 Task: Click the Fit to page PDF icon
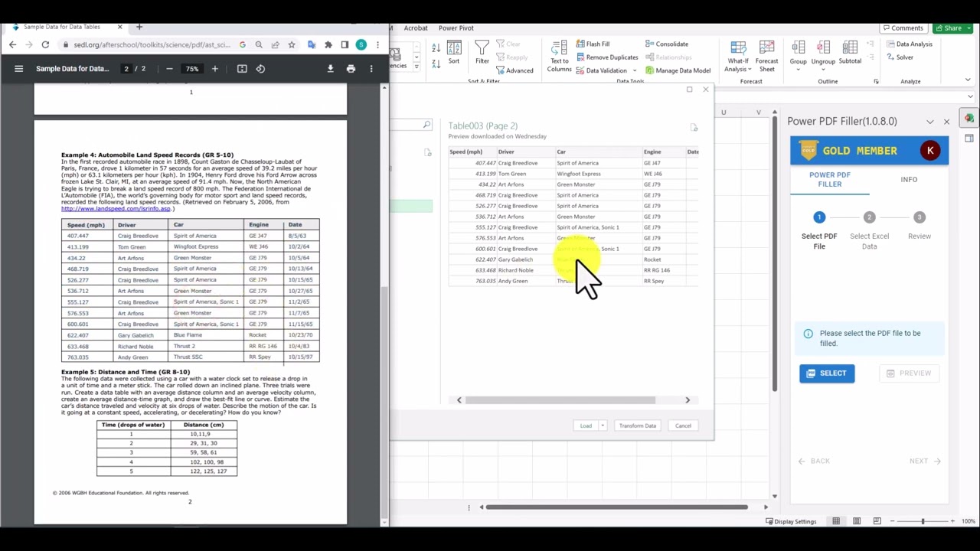coord(242,69)
